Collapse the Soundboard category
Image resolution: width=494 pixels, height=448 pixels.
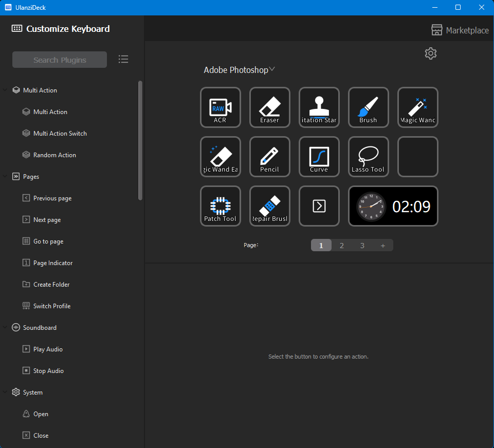(5, 328)
